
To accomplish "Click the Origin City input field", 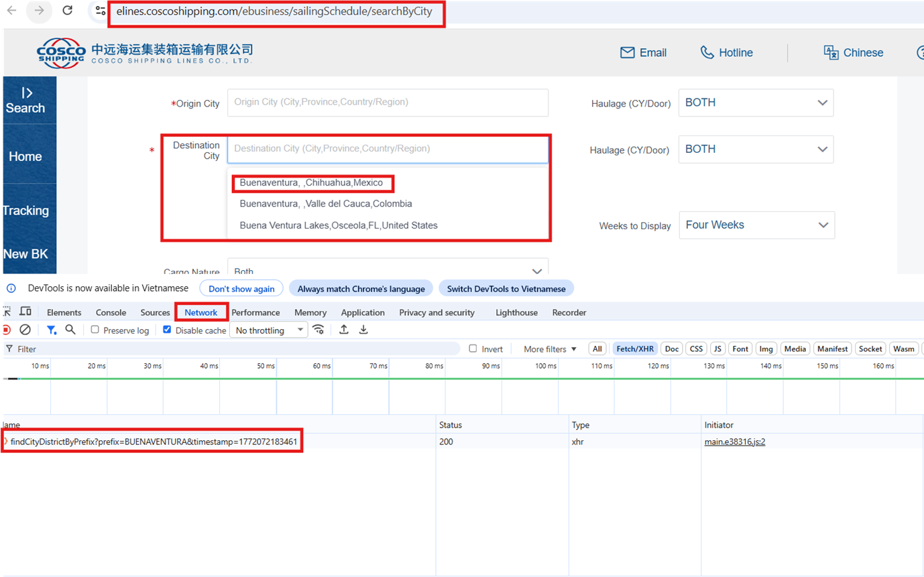I will [388, 103].
